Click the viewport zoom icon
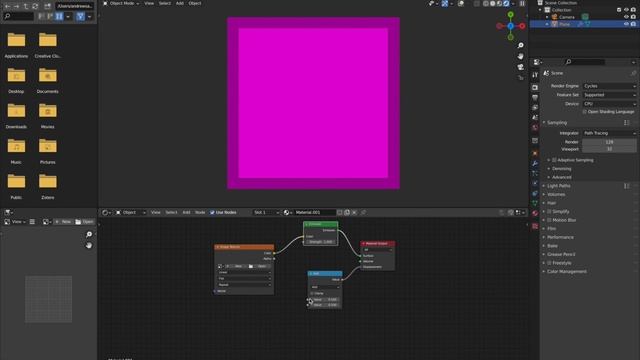Screen dimensions: 640x360 [520, 45]
